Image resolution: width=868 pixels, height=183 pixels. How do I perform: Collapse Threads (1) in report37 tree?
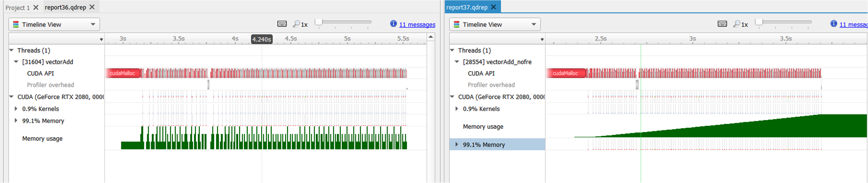[452, 50]
